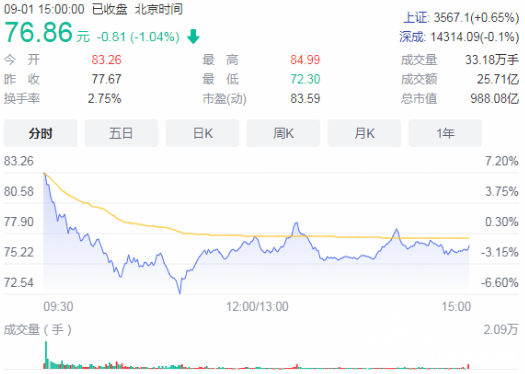Viewport: 525px width, 374px height.
Task: Click the 09:30 time axis label
Action: point(58,307)
